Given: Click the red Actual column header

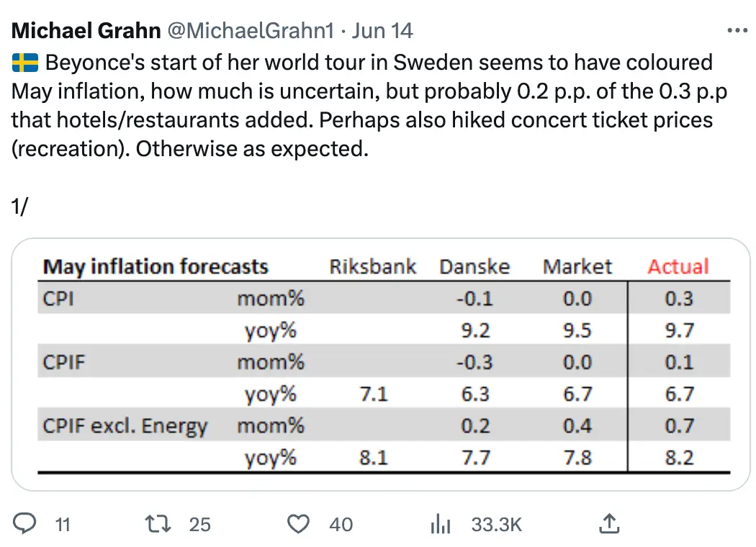Looking at the screenshot, I should [x=678, y=267].
